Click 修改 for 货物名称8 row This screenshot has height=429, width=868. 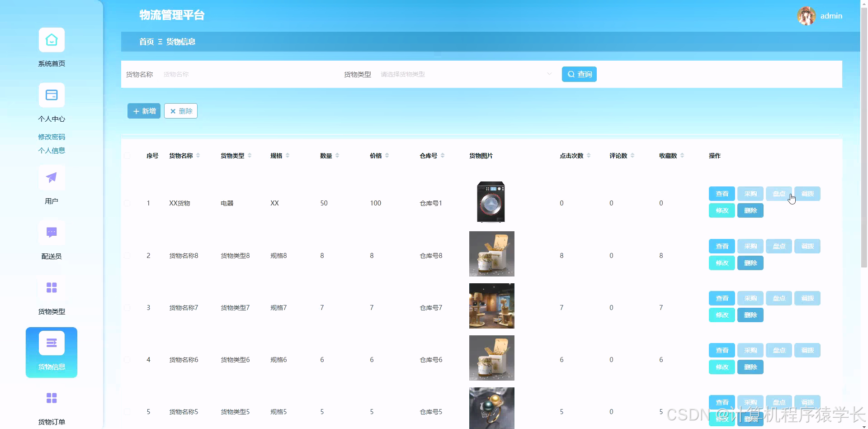pos(722,263)
